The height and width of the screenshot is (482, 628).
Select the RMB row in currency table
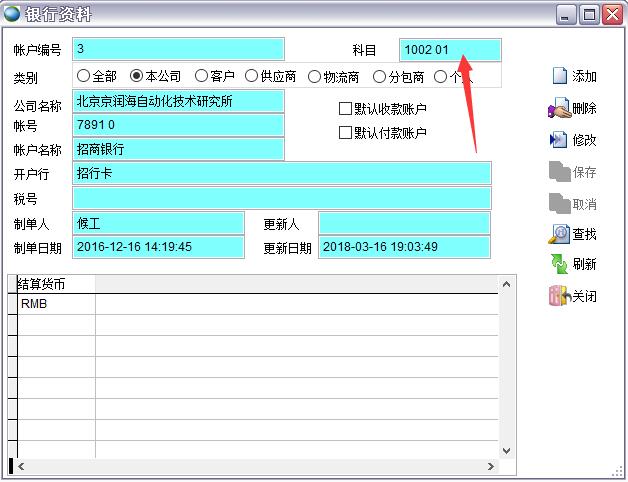point(56,304)
